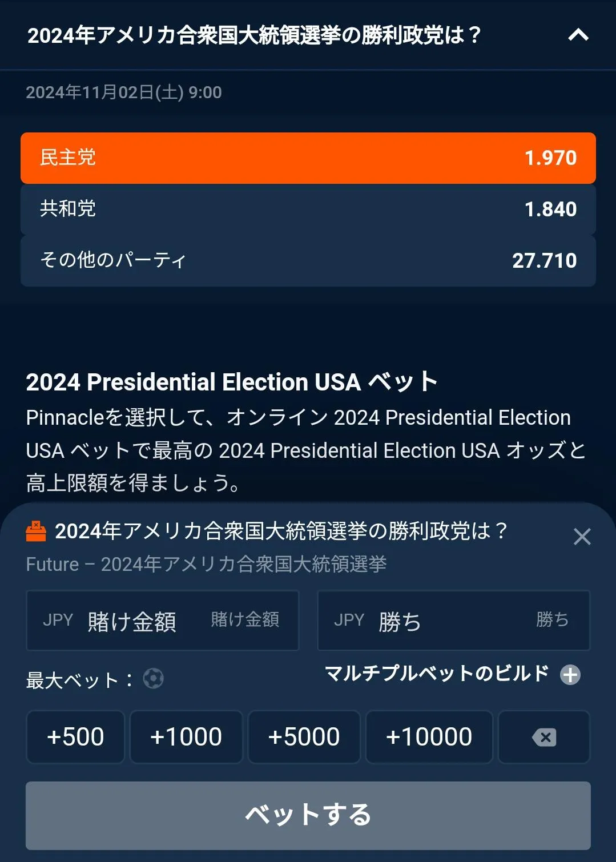
Task: Add +500 to the stake
Action: (x=75, y=737)
